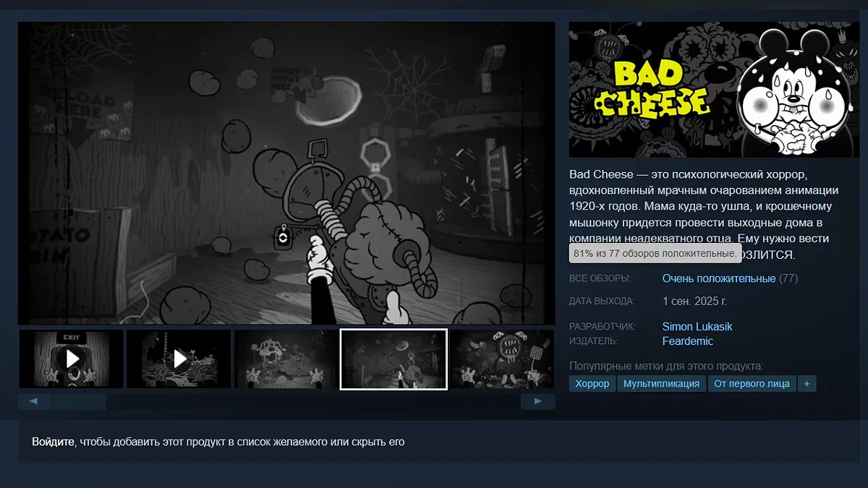Open the Мультипликация tag

pos(662,383)
